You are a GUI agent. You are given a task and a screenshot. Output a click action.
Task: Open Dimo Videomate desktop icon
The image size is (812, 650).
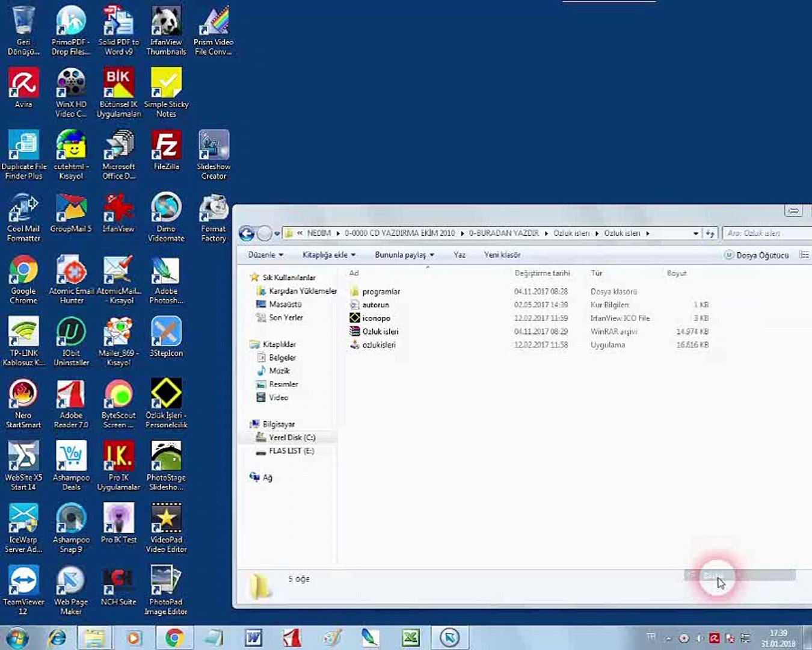[x=166, y=217]
